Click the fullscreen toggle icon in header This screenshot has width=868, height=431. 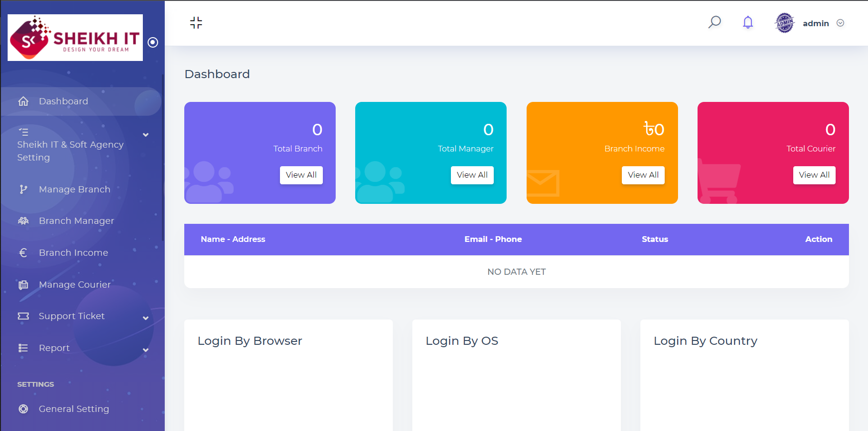(x=196, y=23)
